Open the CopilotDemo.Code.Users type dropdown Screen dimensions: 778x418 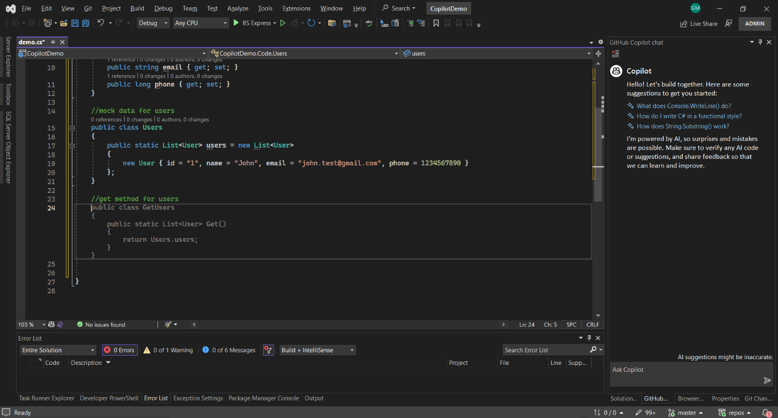(304, 53)
